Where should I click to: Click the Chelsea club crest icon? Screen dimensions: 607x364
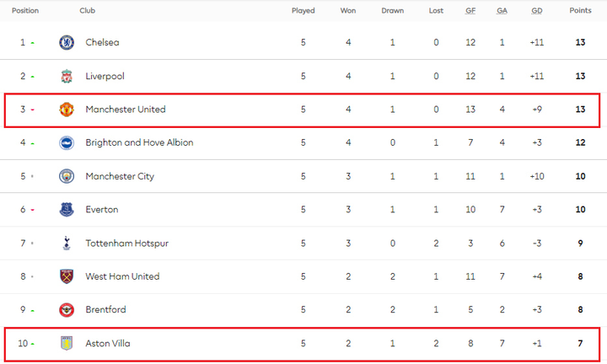[67, 43]
